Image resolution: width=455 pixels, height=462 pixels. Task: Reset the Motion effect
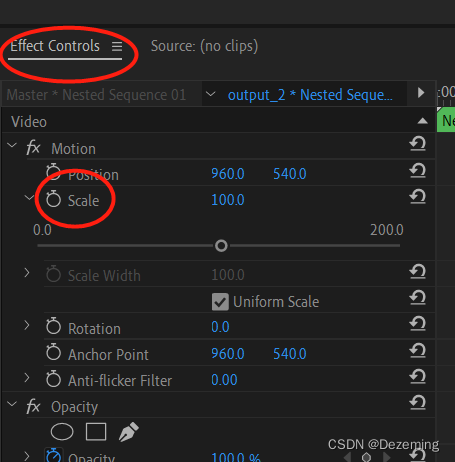pyautogui.click(x=418, y=144)
